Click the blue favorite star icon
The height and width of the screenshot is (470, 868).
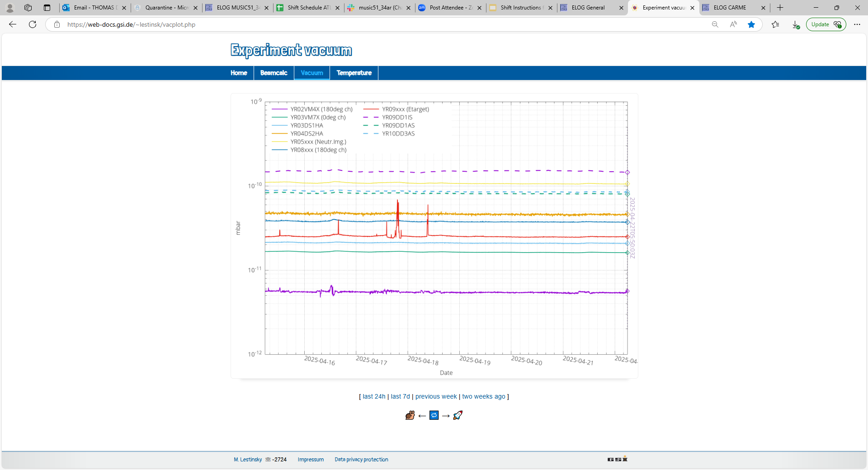tap(751, 24)
